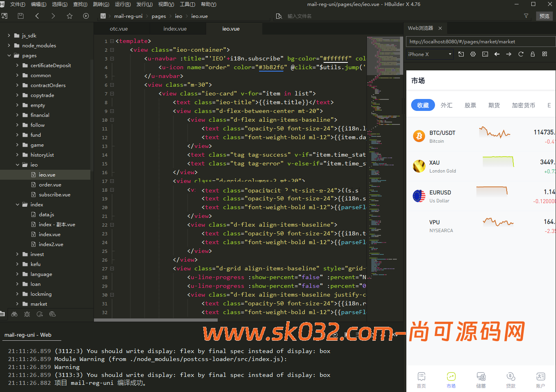556x392 pixels.
Task: Open the settings gear in the browser preview toolbar
Action: (x=473, y=54)
